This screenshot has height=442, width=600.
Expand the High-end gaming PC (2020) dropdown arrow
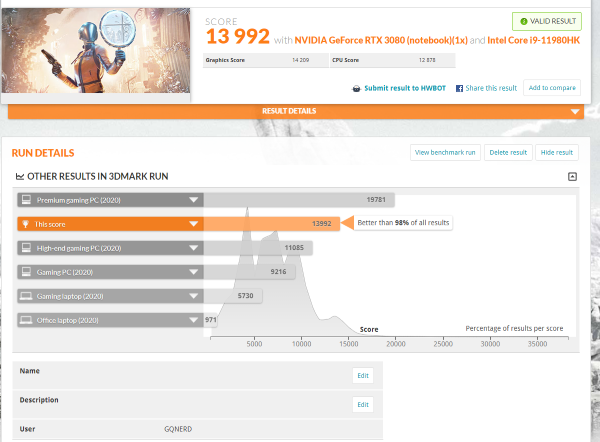(x=194, y=248)
